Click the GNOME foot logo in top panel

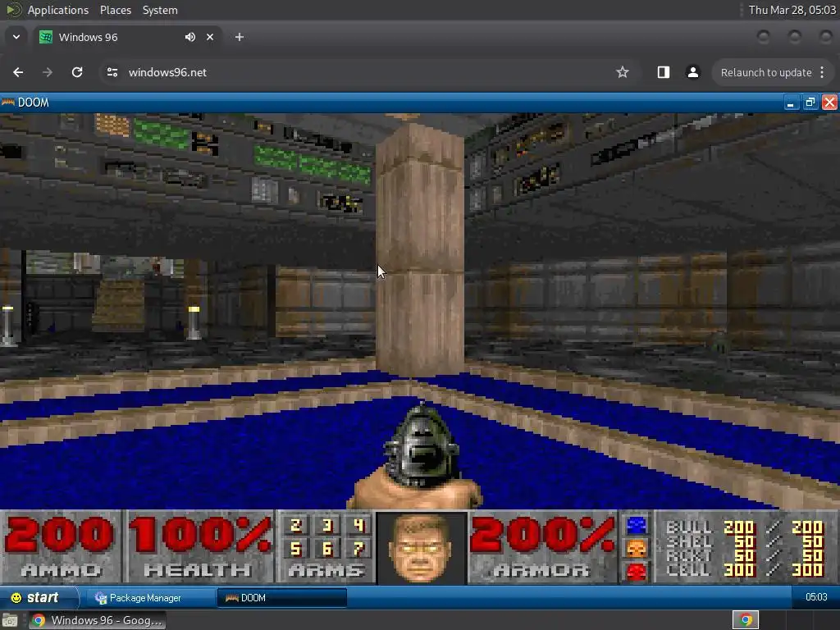pos(13,10)
